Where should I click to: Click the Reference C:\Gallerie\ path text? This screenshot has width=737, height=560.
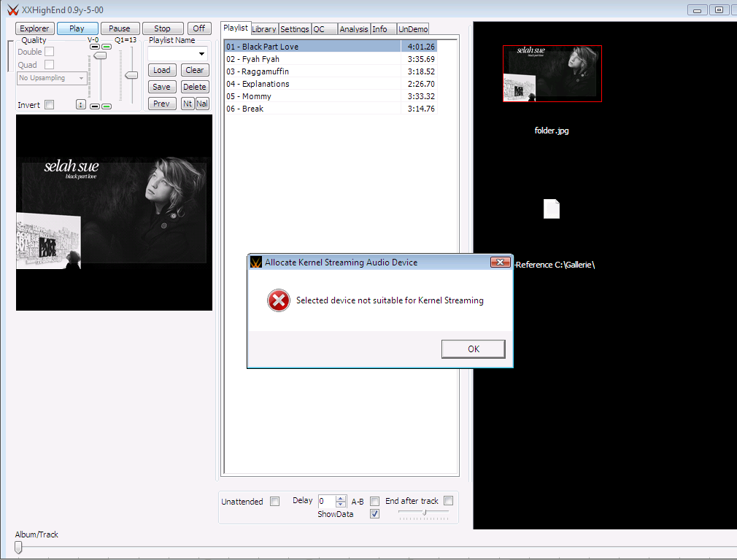555,265
